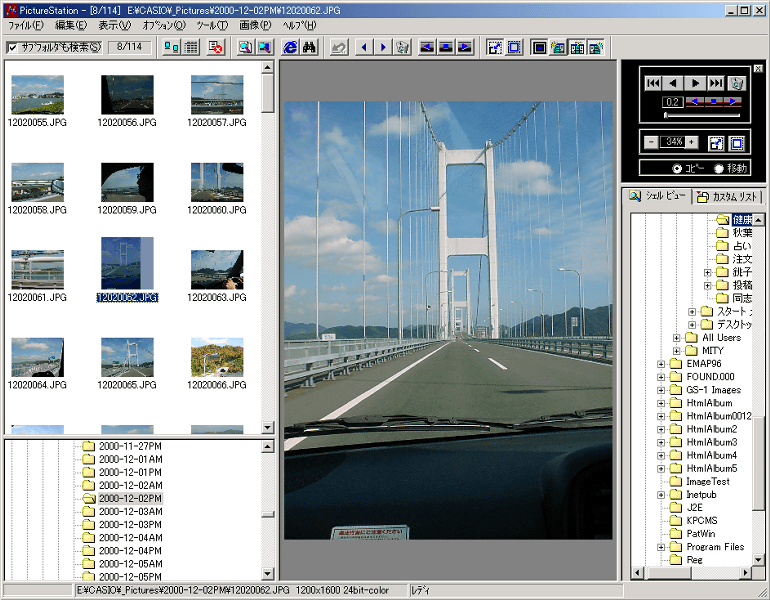Viewport: 770px width, 600px height.
Task: Switch to the シェルビュー tab
Action: [657, 196]
